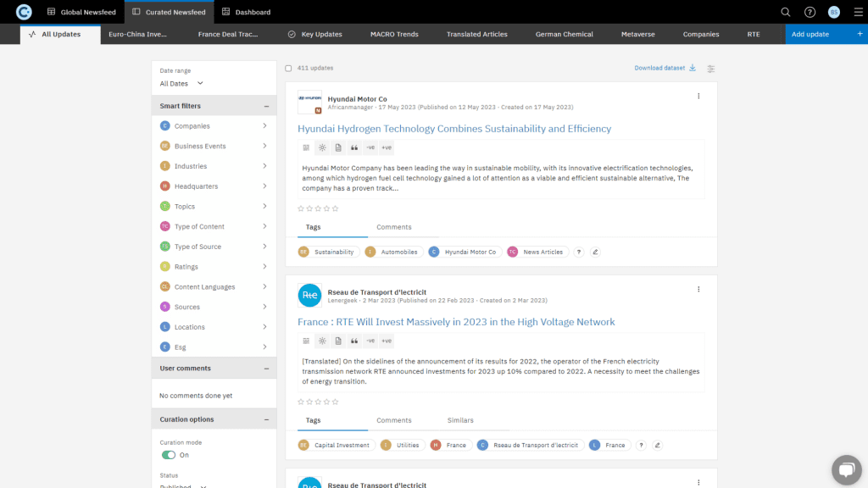
Task: Expand the Industries filter
Action: point(214,166)
